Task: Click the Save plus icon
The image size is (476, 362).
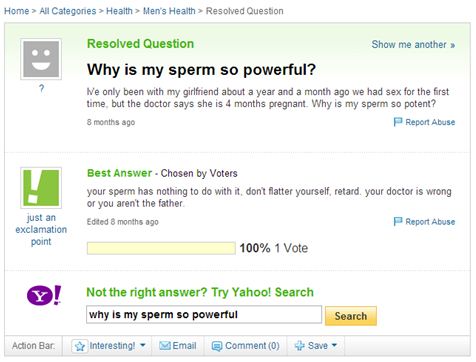Action: [x=299, y=346]
